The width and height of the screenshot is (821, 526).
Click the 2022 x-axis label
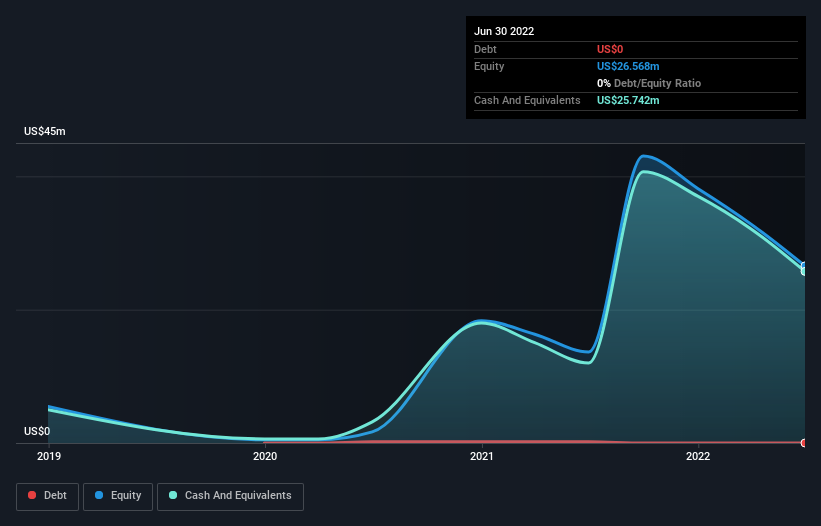pos(698,456)
